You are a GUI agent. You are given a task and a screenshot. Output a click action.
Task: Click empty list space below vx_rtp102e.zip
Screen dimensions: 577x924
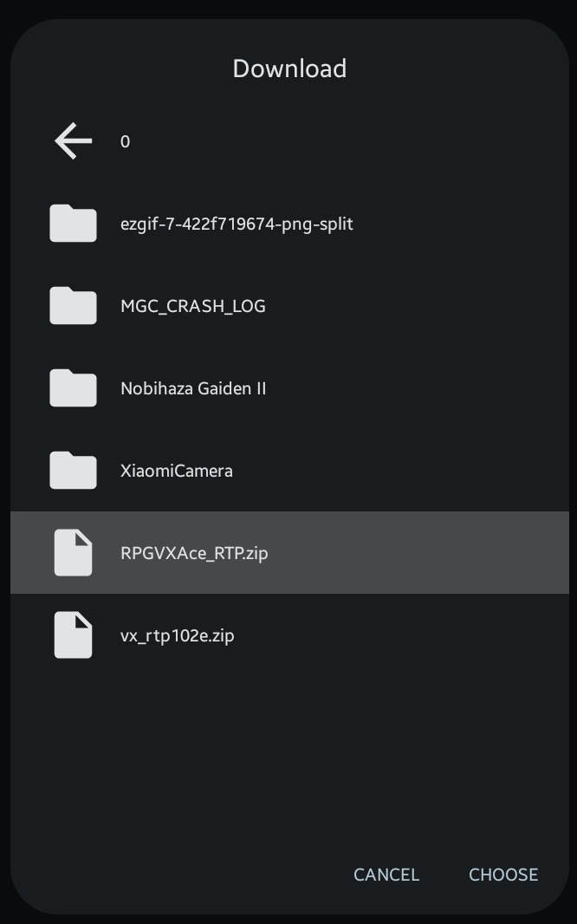pyautogui.click(x=289, y=754)
